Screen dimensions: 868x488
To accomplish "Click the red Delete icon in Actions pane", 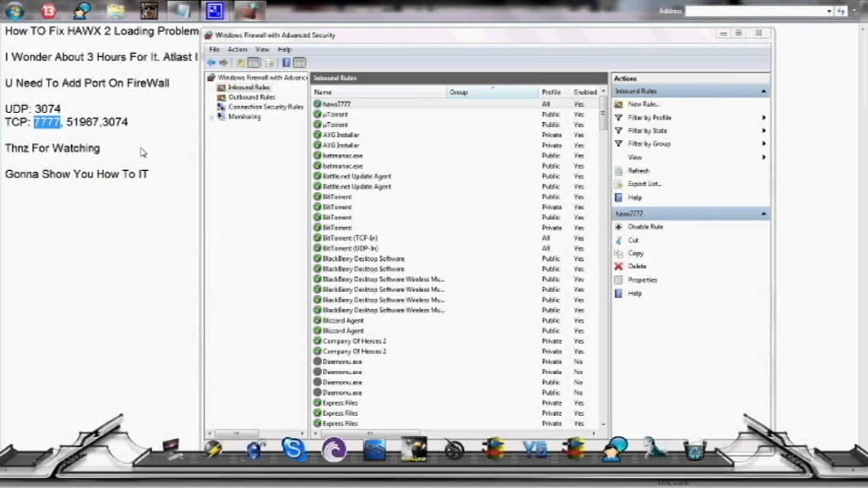I will (618, 266).
